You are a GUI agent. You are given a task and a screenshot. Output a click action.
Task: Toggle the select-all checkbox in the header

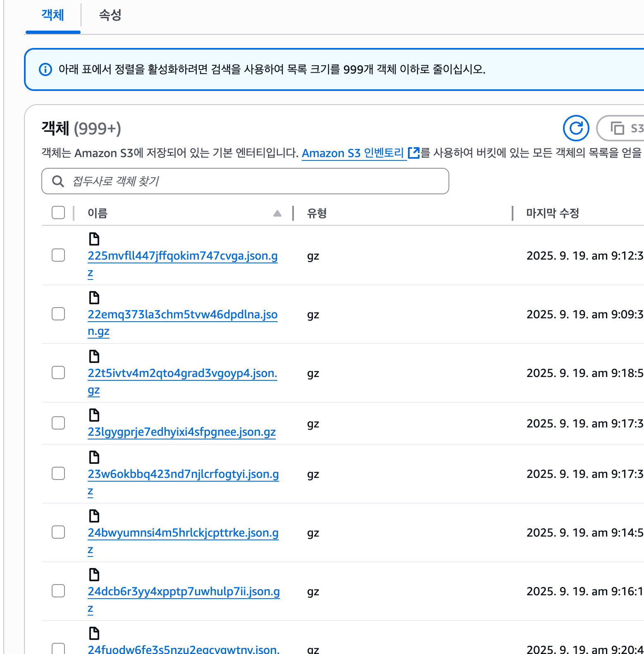[x=58, y=212]
